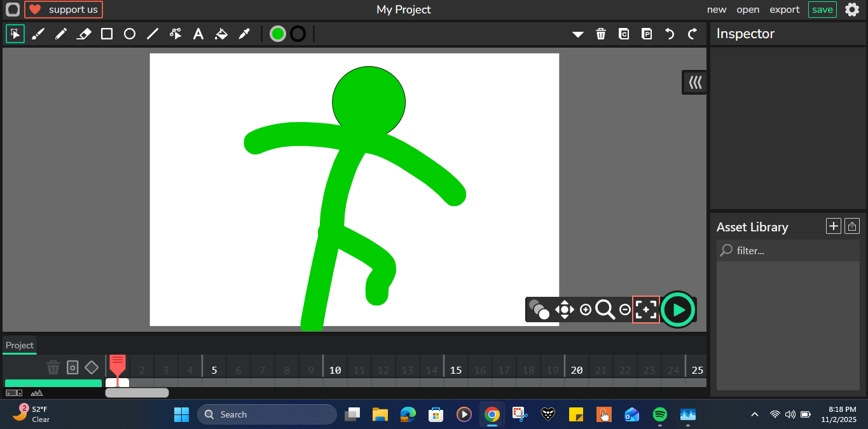Choose the Fill Bucket tool
Screen dimensions: 868x429
click(x=221, y=34)
